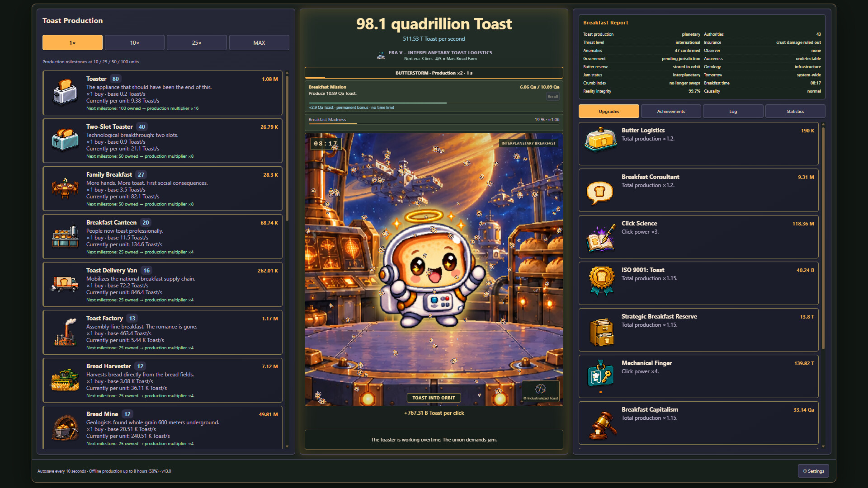The width and height of the screenshot is (868, 488).
Task: Click the Toast Production list scrollbar
Action: 287,149
